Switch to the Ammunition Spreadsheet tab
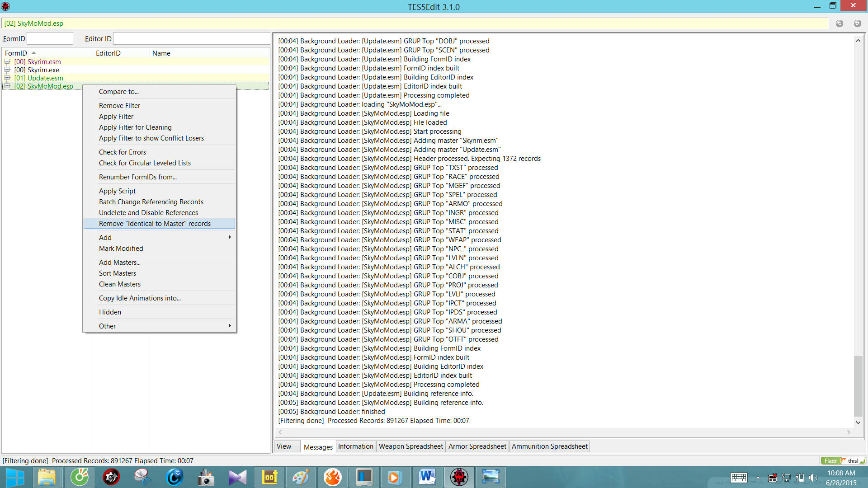868x488 pixels. (x=550, y=446)
